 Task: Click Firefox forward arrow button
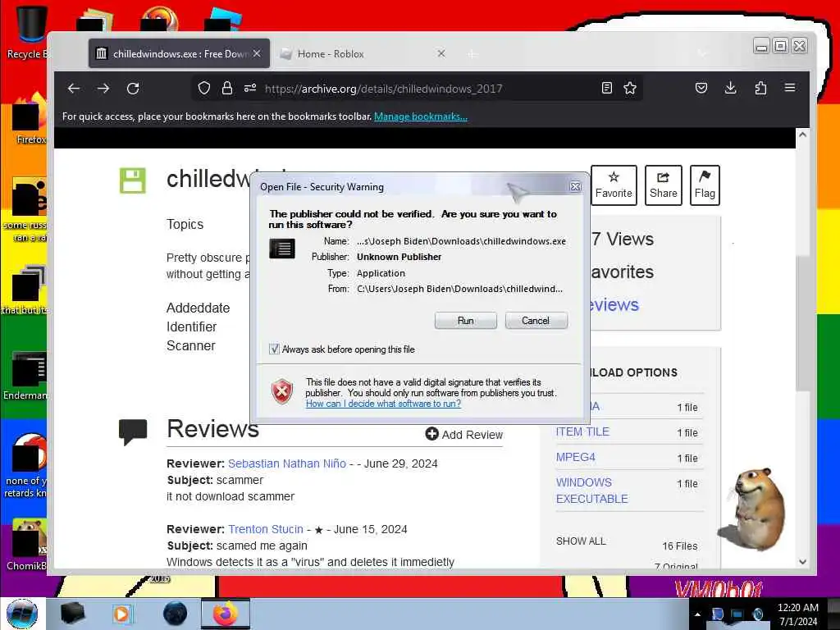103,89
